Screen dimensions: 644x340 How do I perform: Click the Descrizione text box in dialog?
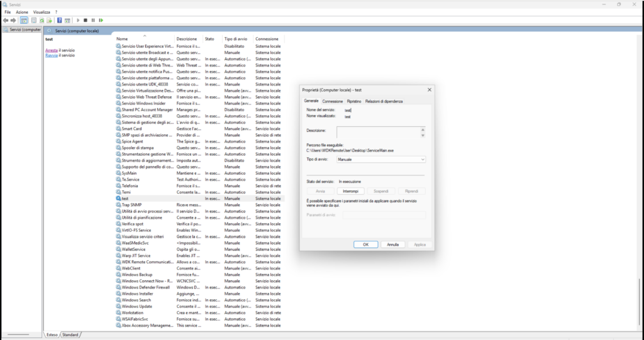tap(379, 132)
